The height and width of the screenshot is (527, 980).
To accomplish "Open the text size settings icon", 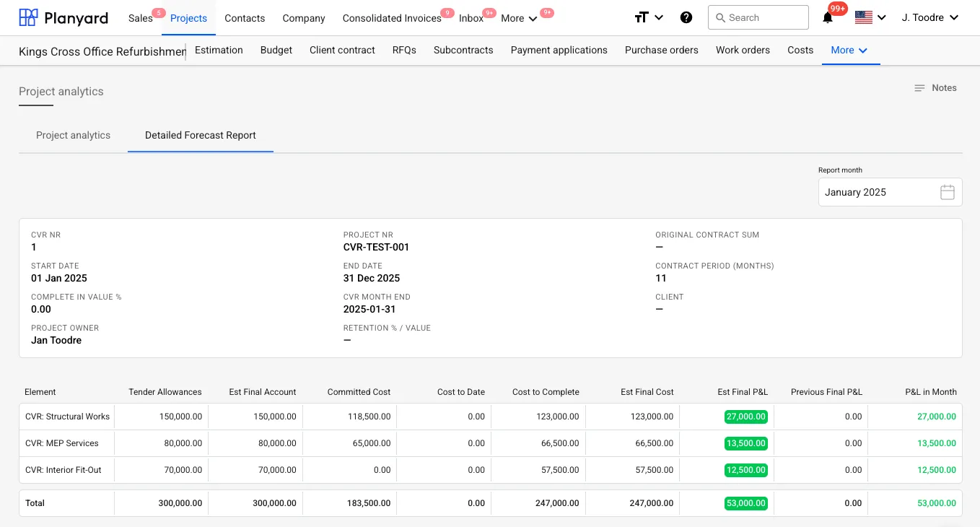I will [642, 18].
